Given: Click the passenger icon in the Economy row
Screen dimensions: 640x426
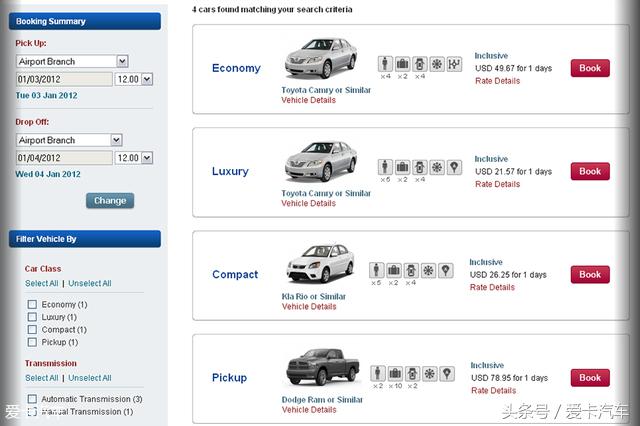Looking at the screenshot, I should point(386,63).
